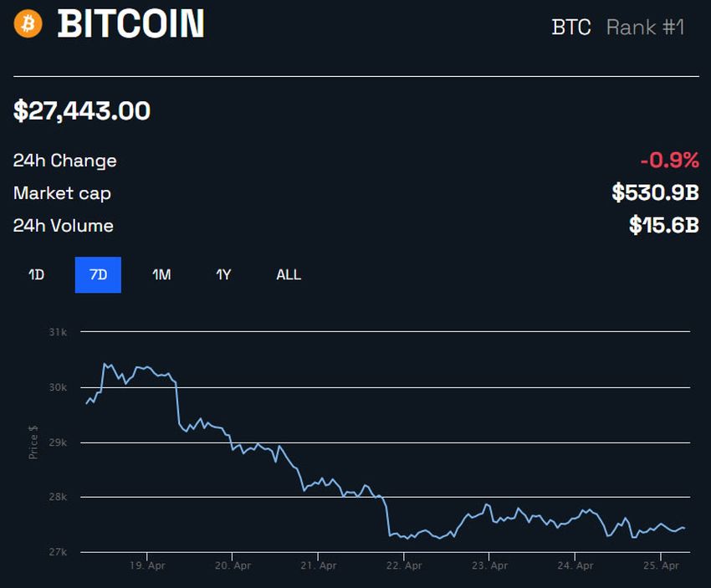Click the BTC ticker symbol
The image size is (711, 588).
pos(570,28)
